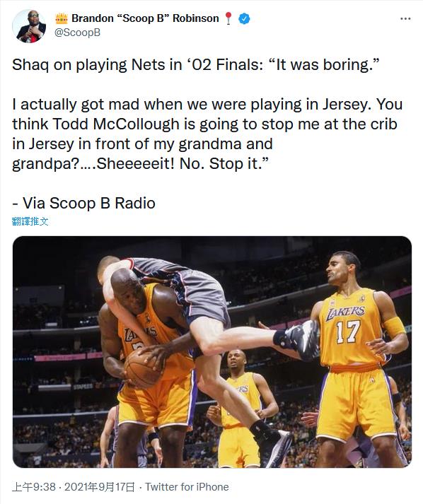The height and width of the screenshot is (504, 423).
Task: Click the blue verified checkmark badge
Action: tap(244, 18)
